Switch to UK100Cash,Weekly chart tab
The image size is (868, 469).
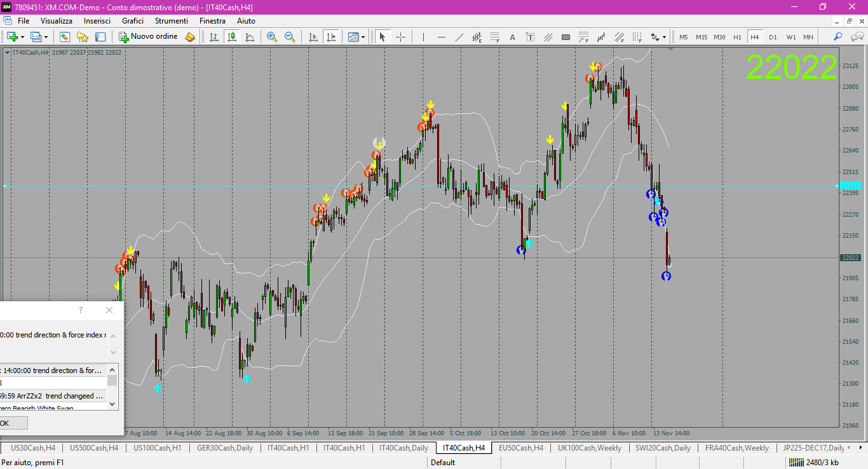point(590,448)
